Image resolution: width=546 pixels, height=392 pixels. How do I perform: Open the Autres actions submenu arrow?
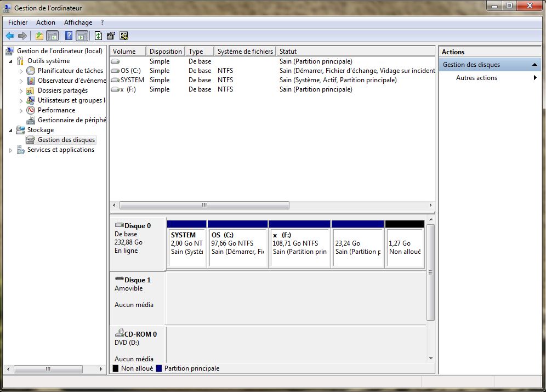tap(535, 78)
